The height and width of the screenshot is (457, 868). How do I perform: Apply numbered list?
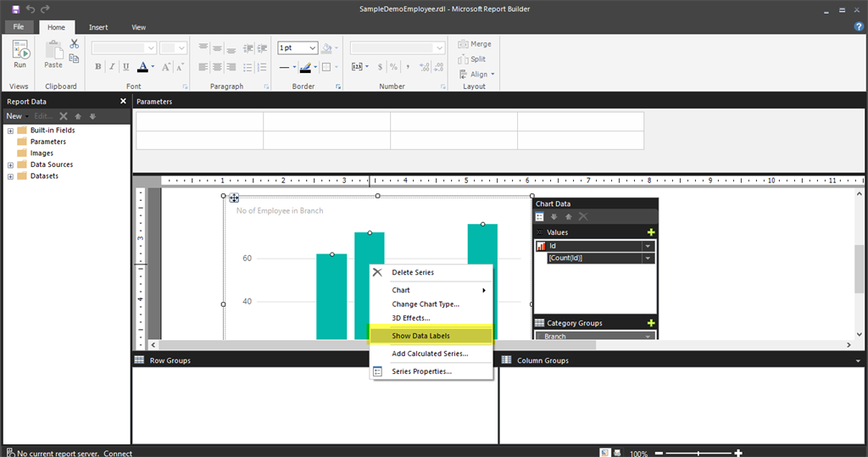coord(262,67)
